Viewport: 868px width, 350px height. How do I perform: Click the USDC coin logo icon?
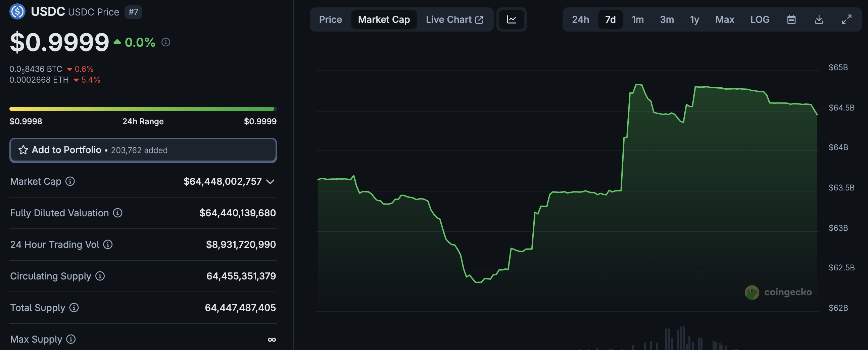tap(17, 11)
